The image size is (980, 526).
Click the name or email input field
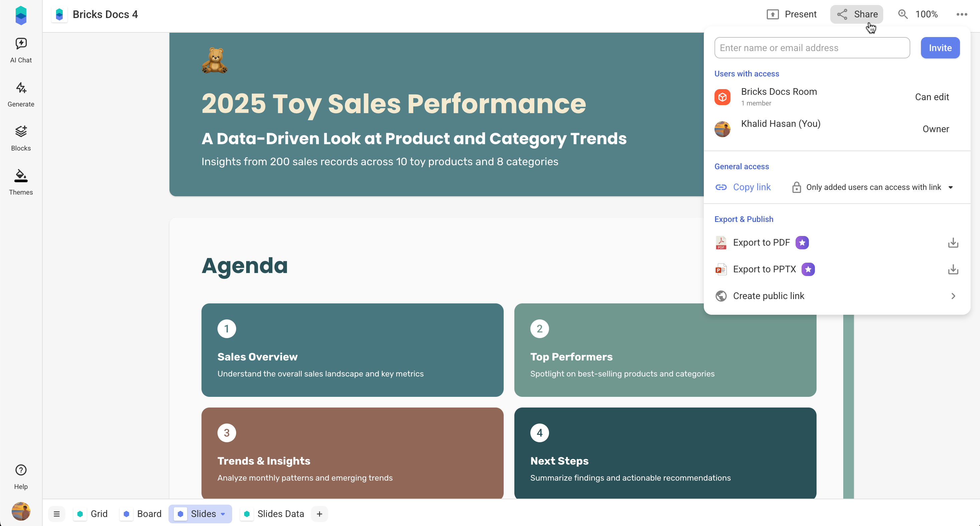pyautogui.click(x=812, y=48)
